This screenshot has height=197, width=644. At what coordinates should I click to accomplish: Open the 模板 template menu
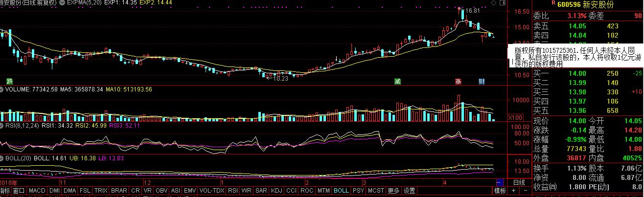click(x=500, y=191)
